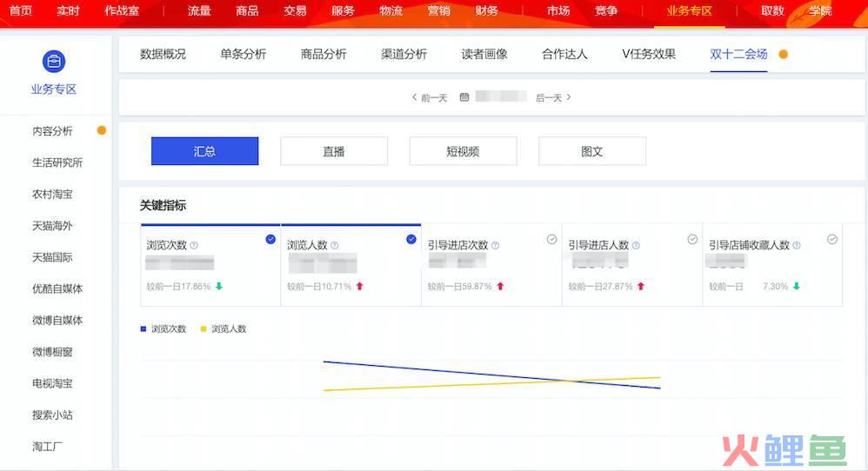Open 商品 in top navigation

(x=247, y=10)
